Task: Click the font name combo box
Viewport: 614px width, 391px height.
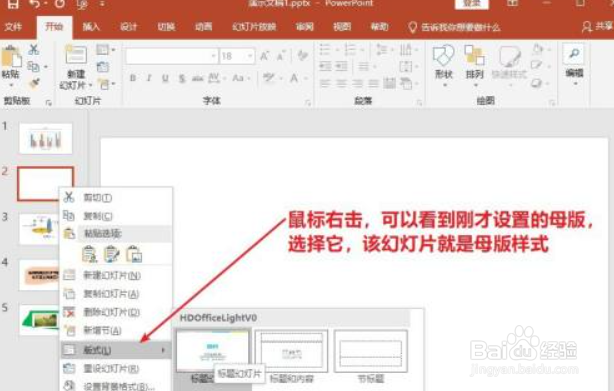Action: (x=172, y=56)
